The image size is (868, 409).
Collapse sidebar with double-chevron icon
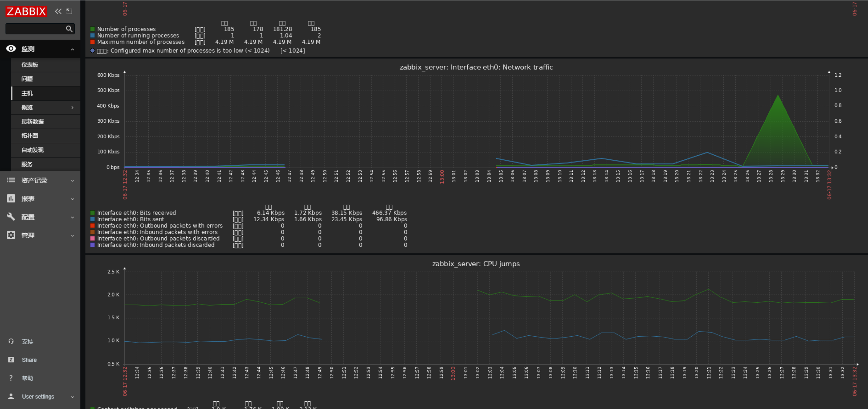58,11
